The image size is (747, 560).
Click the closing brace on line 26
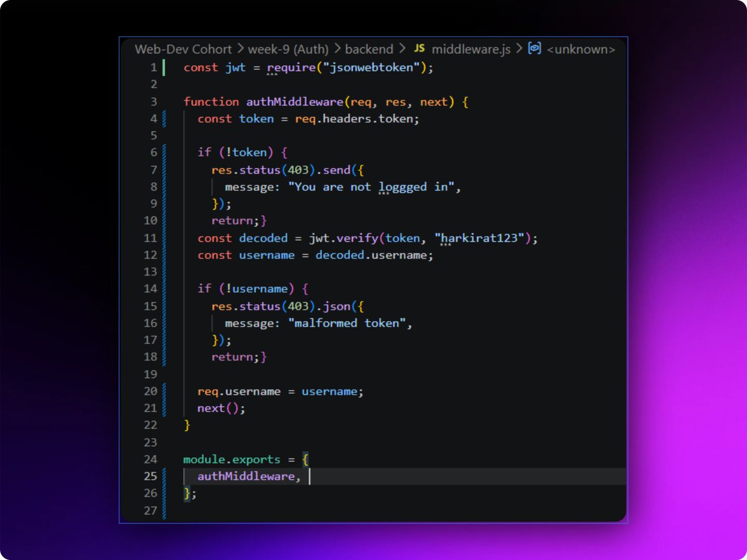(x=187, y=493)
